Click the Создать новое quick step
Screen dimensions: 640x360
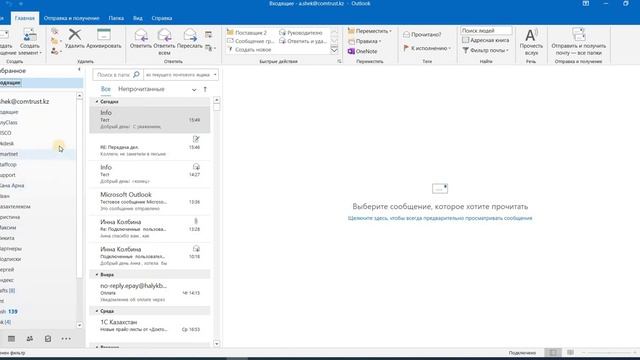[249, 49]
